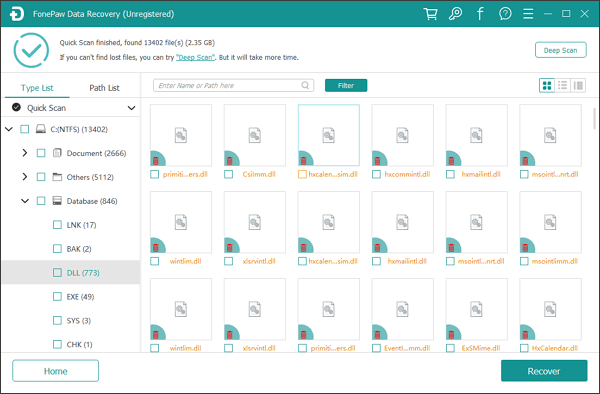This screenshot has height=394, width=600.
Task: Select the Type List tab
Action: [37, 88]
